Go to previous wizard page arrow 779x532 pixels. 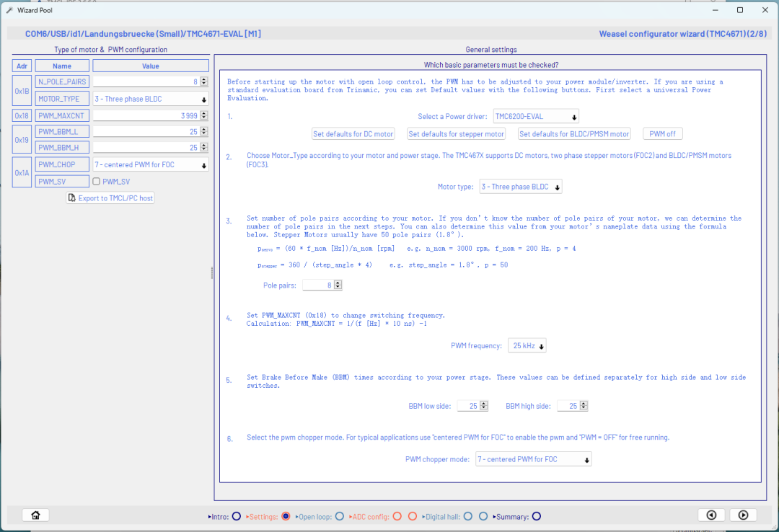[x=711, y=515]
